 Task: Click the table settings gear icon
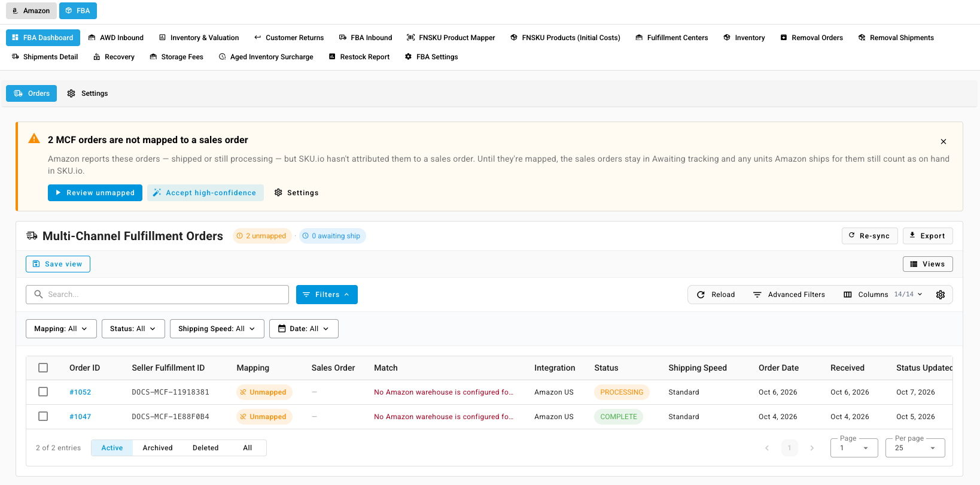(941, 295)
